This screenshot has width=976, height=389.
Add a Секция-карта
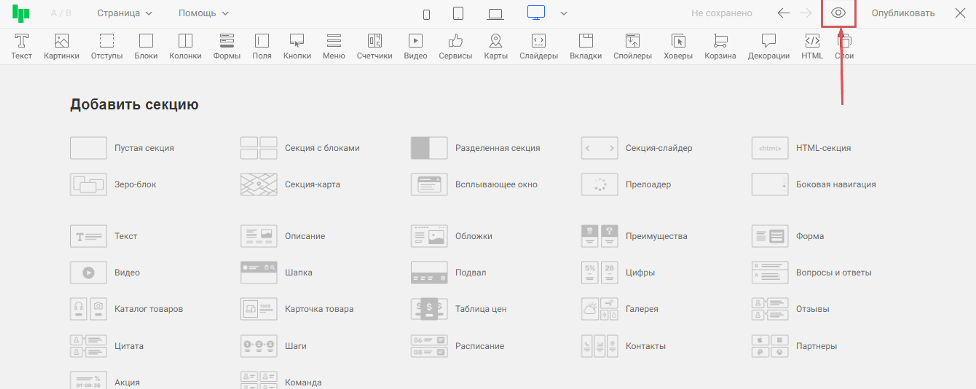[x=291, y=184]
